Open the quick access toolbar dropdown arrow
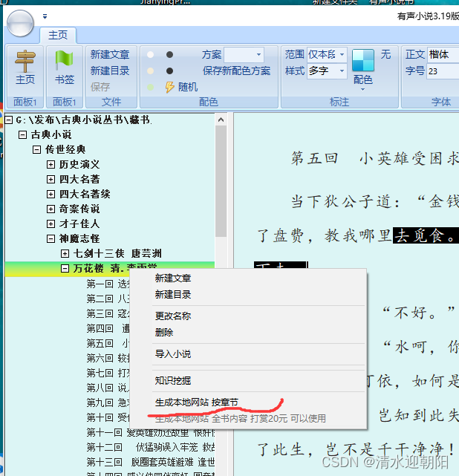459x476 pixels. coord(45,16)
